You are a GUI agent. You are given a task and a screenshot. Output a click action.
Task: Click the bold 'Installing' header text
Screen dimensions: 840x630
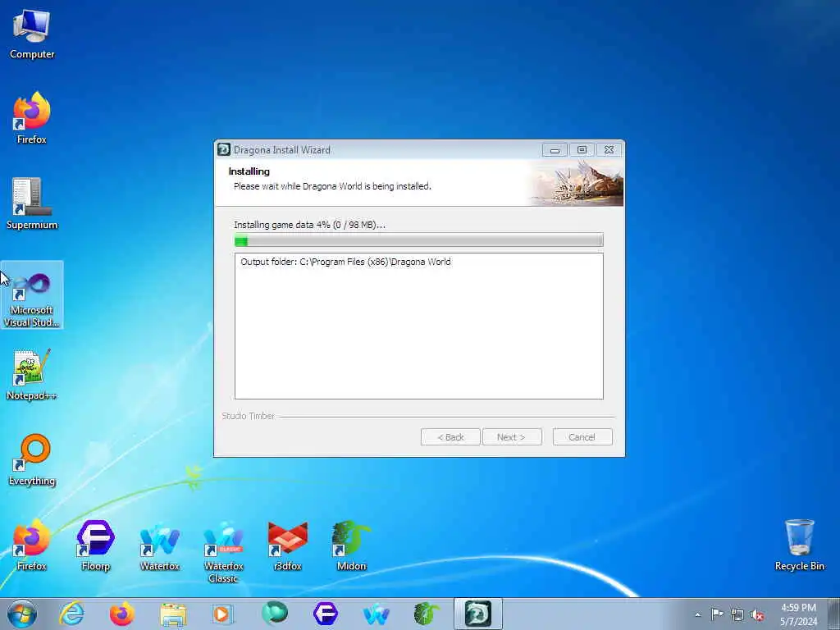[x=249, y=171]
